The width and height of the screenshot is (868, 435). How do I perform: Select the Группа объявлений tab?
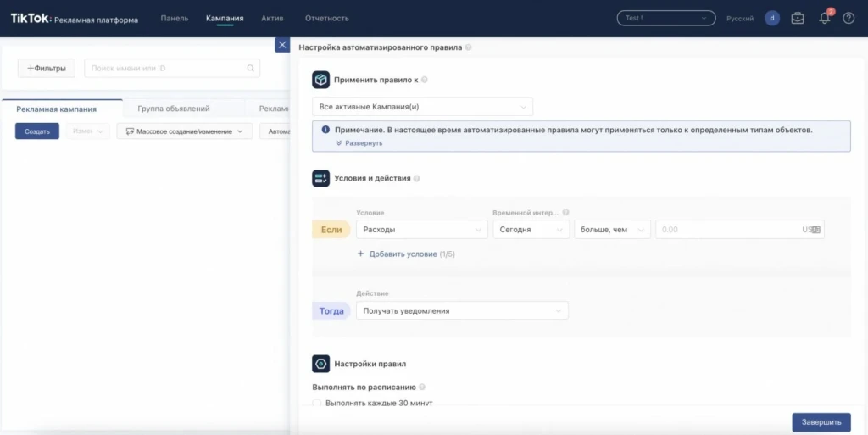(174, 109)
